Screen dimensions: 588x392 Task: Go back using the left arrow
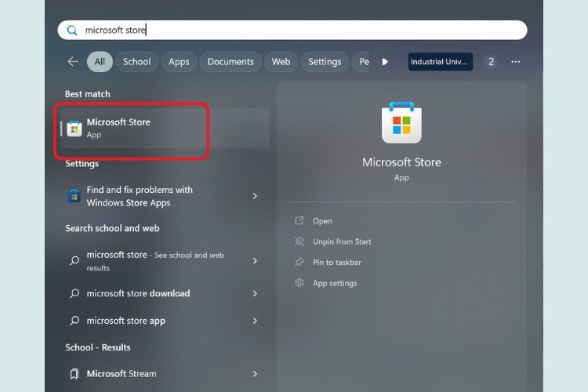73,61
